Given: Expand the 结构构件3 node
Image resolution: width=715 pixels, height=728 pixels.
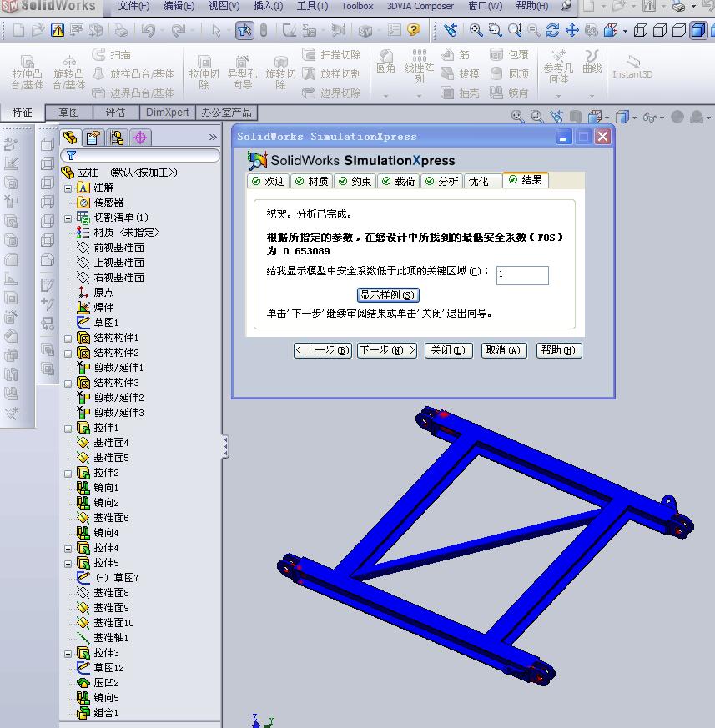Looking at the screenshot, I should 68,384.
